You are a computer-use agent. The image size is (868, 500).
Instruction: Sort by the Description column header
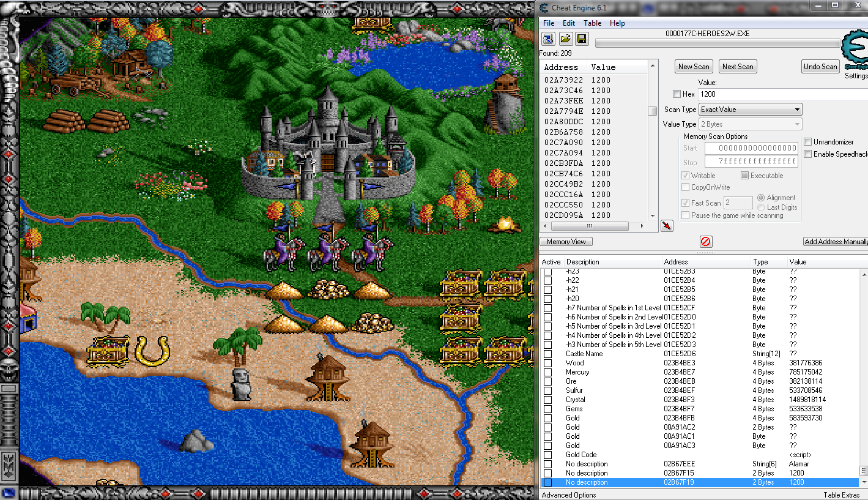[x=583, y=262]
